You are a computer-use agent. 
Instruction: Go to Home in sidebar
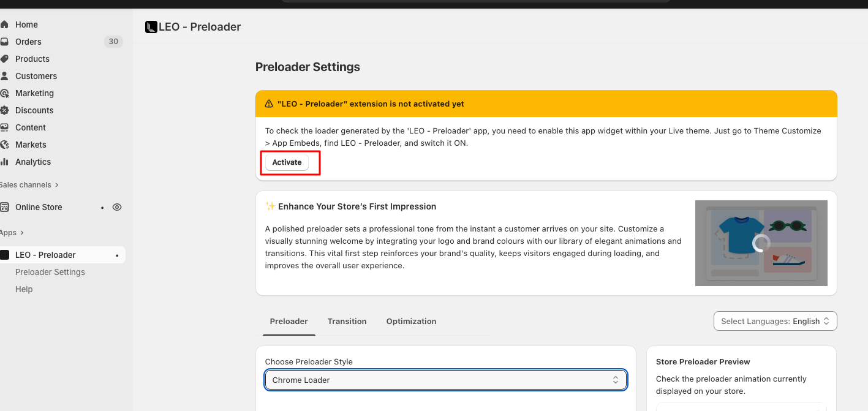[x=26, y=25]
